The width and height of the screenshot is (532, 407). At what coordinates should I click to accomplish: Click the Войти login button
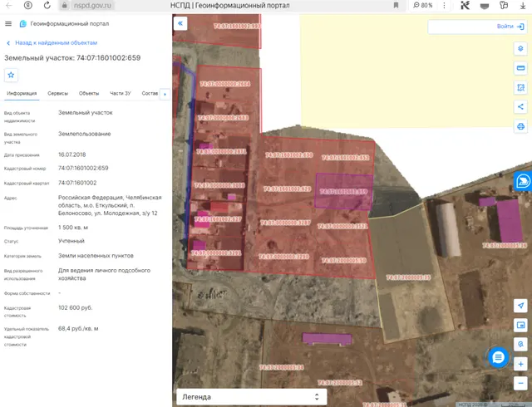point(510,26)
